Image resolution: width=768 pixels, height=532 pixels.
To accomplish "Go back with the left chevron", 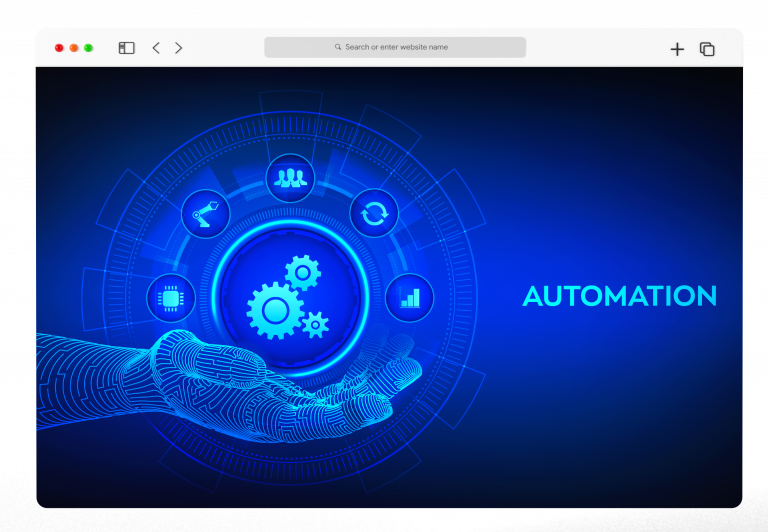I will [x=156, y=48].
